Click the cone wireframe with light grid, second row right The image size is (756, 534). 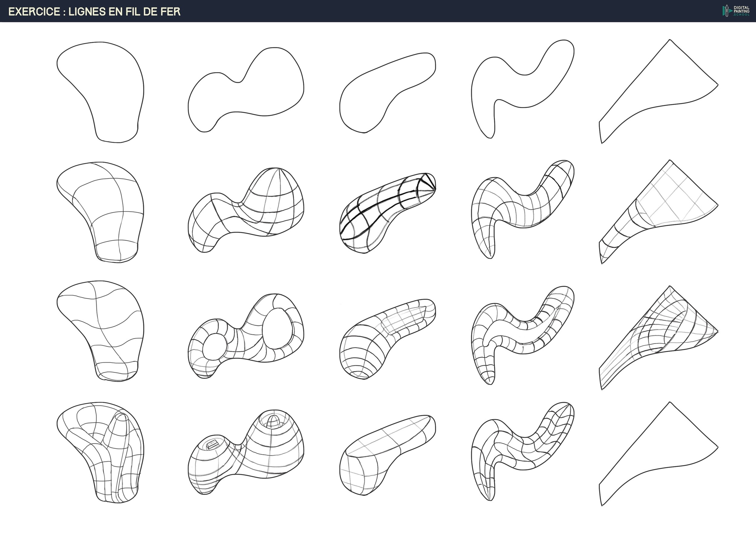[x=659, y=212]
